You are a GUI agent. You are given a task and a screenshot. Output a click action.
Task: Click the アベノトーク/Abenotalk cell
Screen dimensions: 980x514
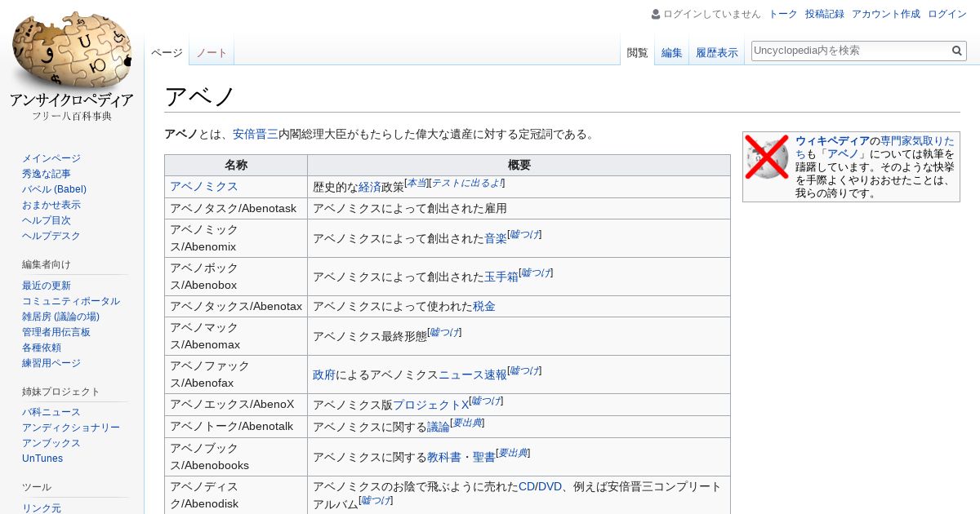tap(236, 426)
